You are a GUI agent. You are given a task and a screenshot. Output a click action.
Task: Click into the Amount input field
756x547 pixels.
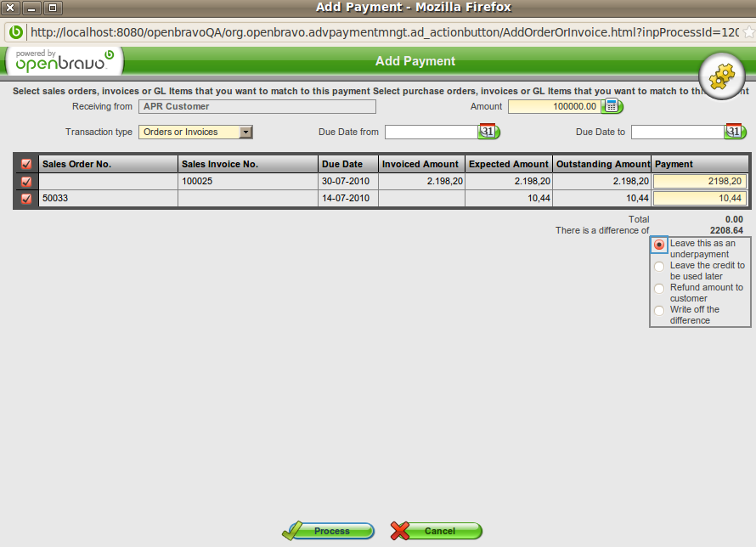554,106
